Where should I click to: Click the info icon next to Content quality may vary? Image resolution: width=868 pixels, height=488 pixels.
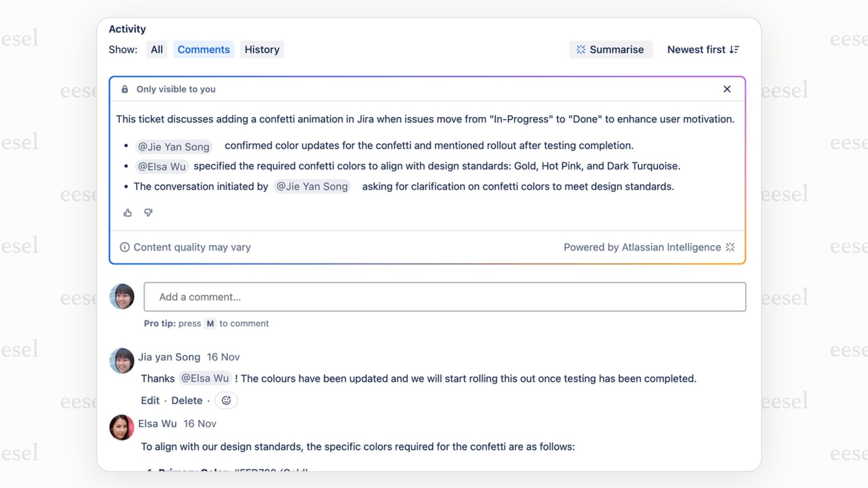pyautogui.click(x=125, y=247)
